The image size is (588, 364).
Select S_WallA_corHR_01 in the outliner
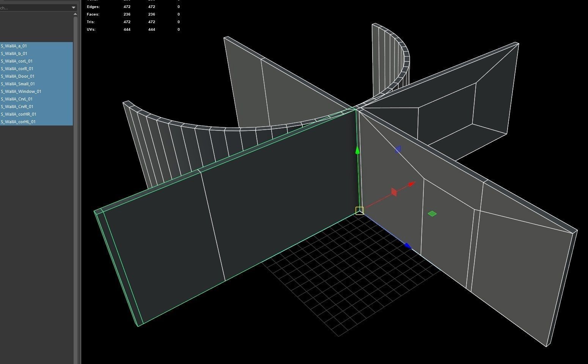pos(36,114)
